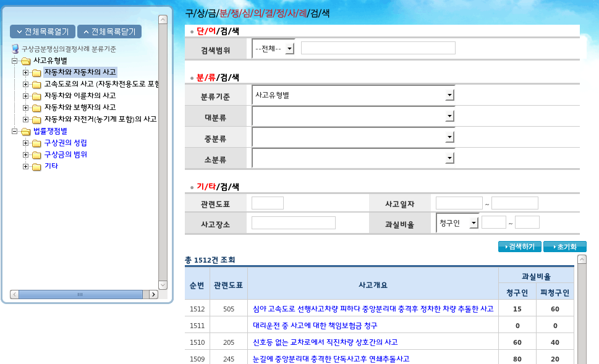
Task: Collapse the 사고유형별 tree node
Action: 14,61
